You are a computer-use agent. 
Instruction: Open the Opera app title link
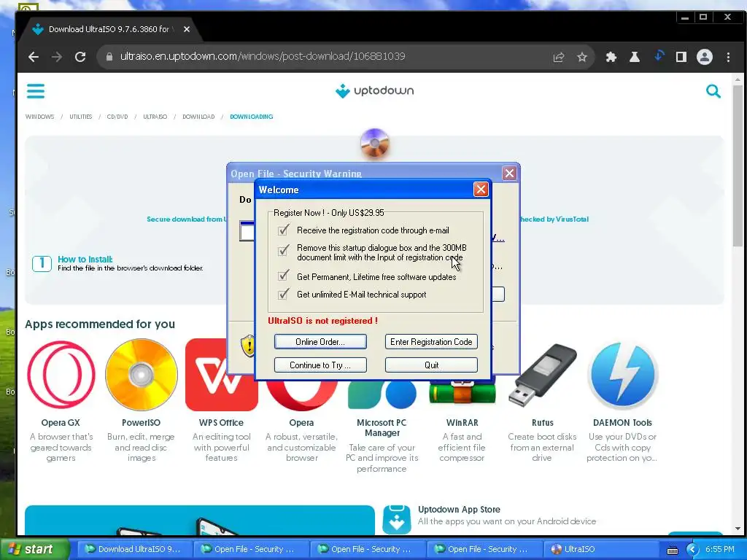point(301,422)
